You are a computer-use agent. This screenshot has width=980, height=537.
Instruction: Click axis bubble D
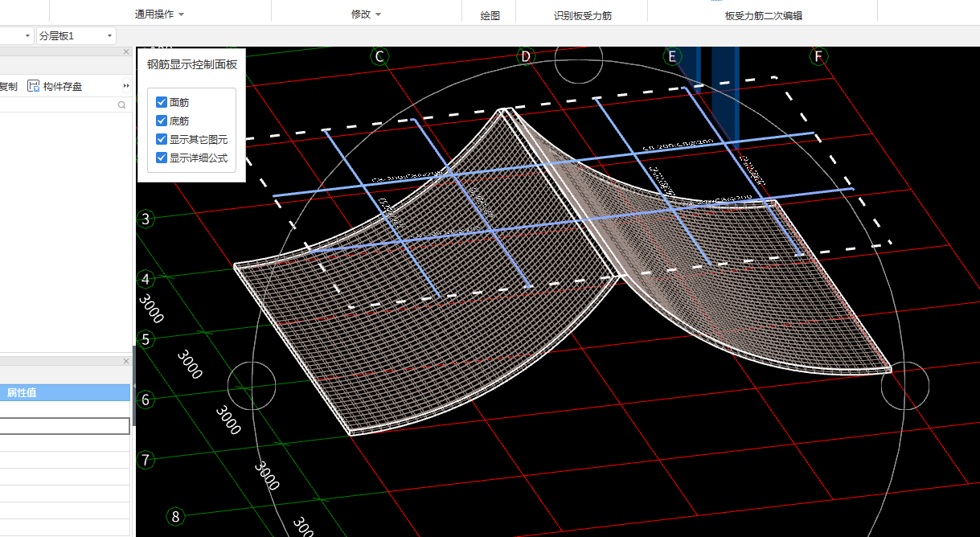(526, 56)
